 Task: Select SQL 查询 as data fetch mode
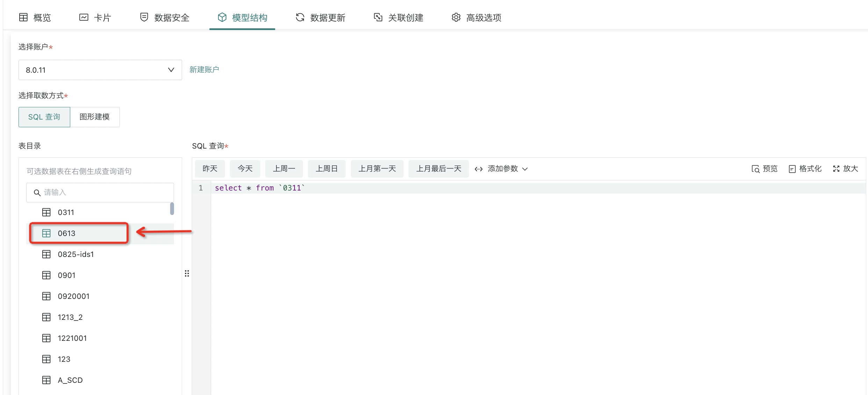click(44, 117)
